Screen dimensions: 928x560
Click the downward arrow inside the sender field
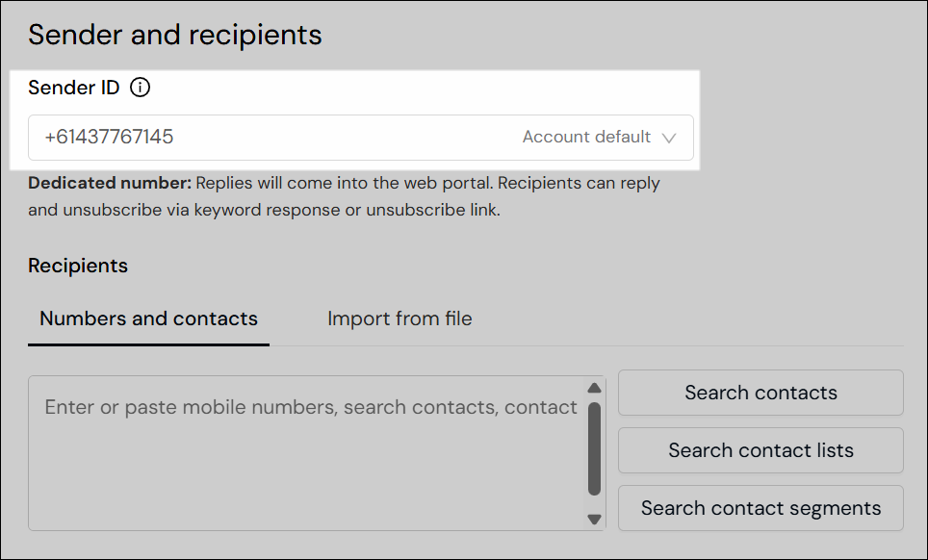coord(670,138)
